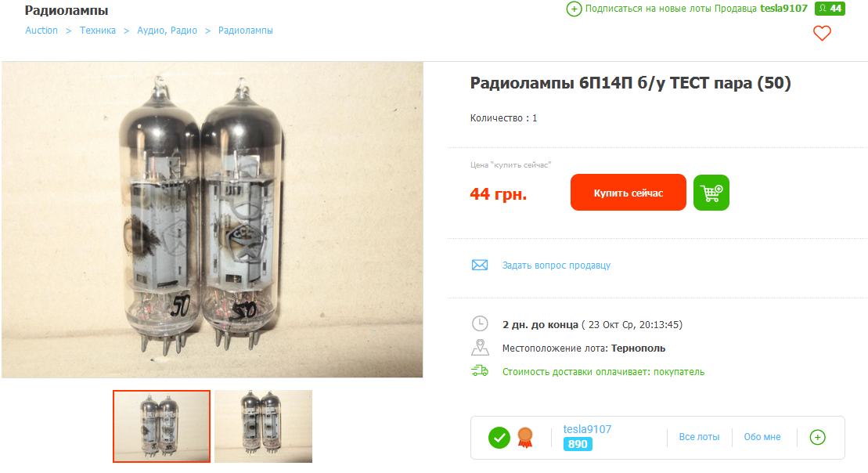Click the green 44 followers badge
The height and width of the screenshot is (473, 868).
point(830,9)
